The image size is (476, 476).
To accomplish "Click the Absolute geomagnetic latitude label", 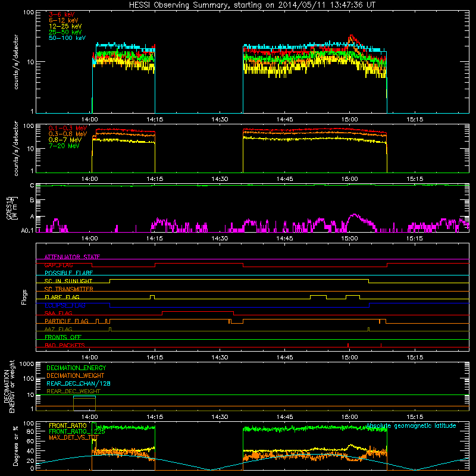I will (x=411, y=426).
